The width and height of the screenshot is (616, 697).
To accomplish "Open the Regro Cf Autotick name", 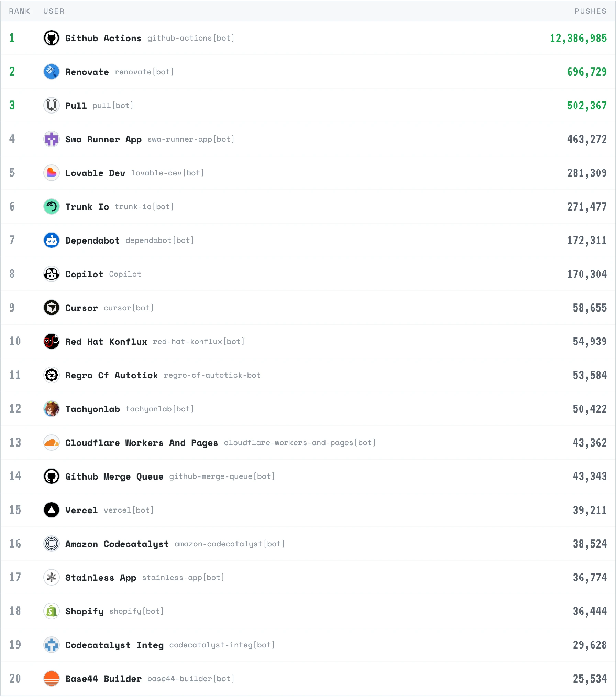I will click(111, 375).
